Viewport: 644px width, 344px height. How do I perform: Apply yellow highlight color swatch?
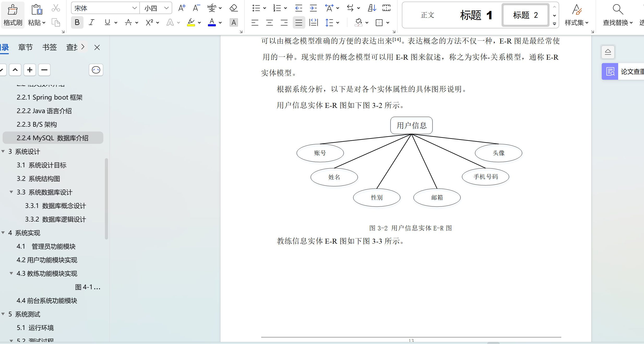tap(191, 23)
